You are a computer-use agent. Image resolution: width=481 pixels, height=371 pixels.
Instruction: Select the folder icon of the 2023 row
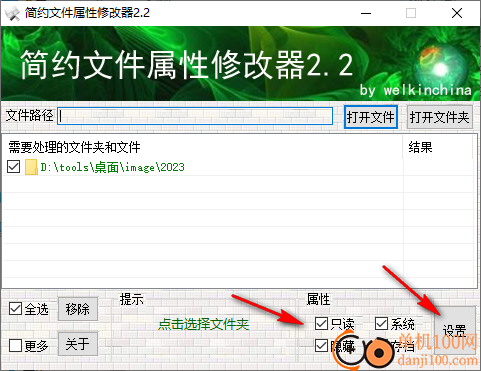point(31,167)
